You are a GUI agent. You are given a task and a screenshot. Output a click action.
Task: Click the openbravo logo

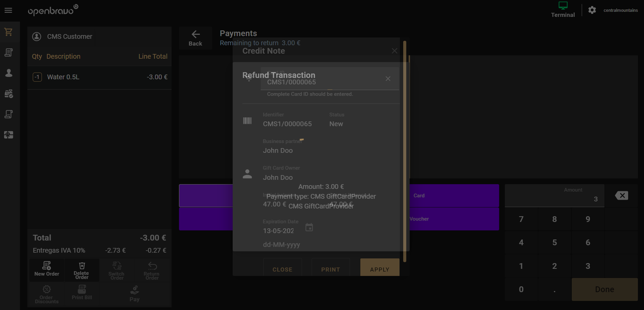53,10
